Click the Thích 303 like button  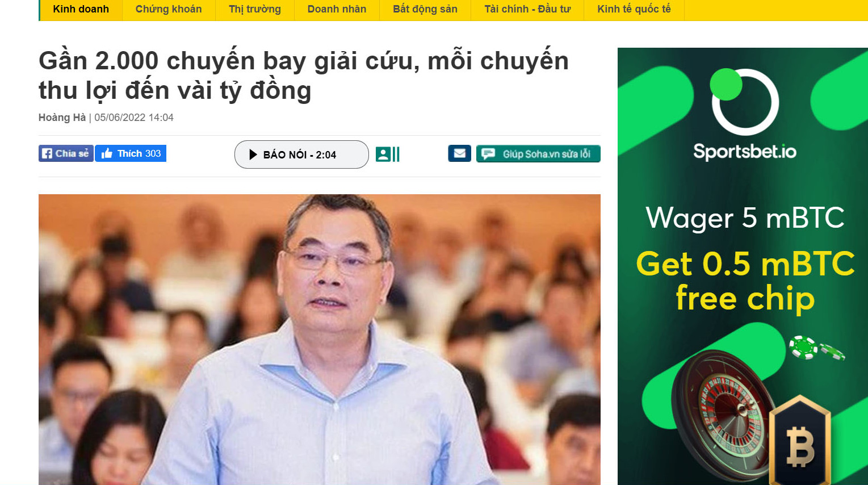pos(131,153)
